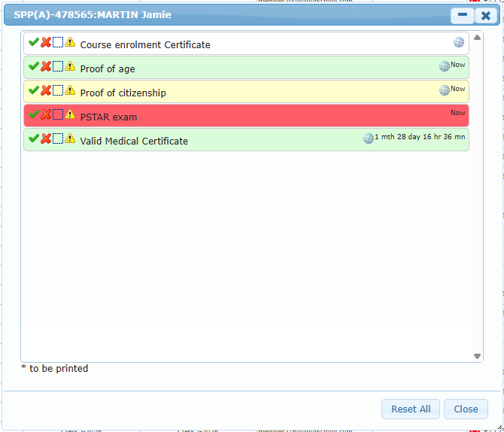Click red X for Proof of age
The width and height of the screenshot is (504, 432).
pos(46,66)
